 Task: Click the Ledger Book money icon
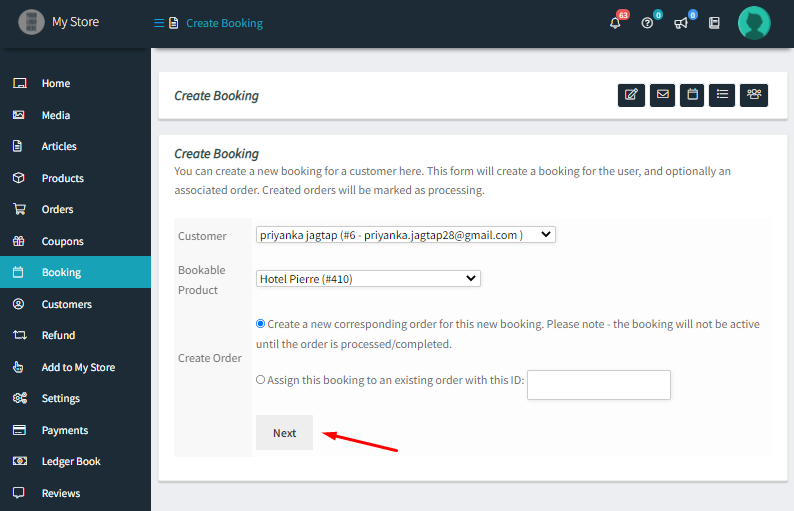pos(20,461)
